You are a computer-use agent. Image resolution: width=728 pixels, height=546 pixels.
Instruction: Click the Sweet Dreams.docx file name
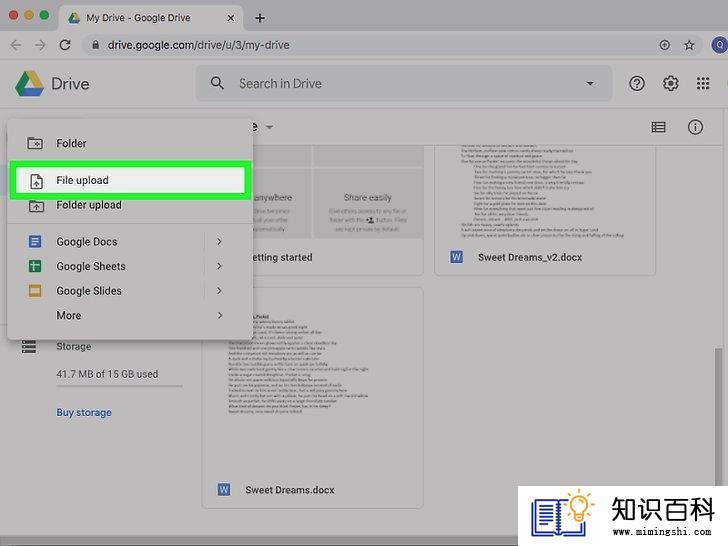click(x=290, y=490)
